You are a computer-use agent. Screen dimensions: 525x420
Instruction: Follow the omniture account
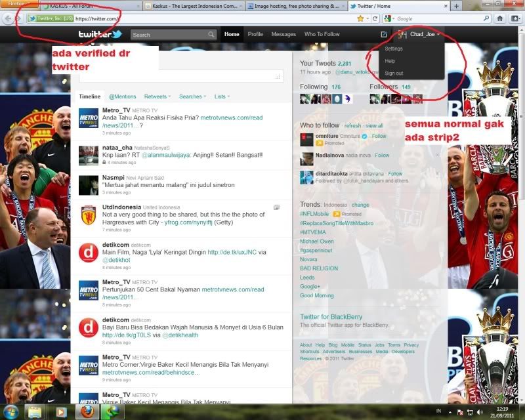[379, 136]
